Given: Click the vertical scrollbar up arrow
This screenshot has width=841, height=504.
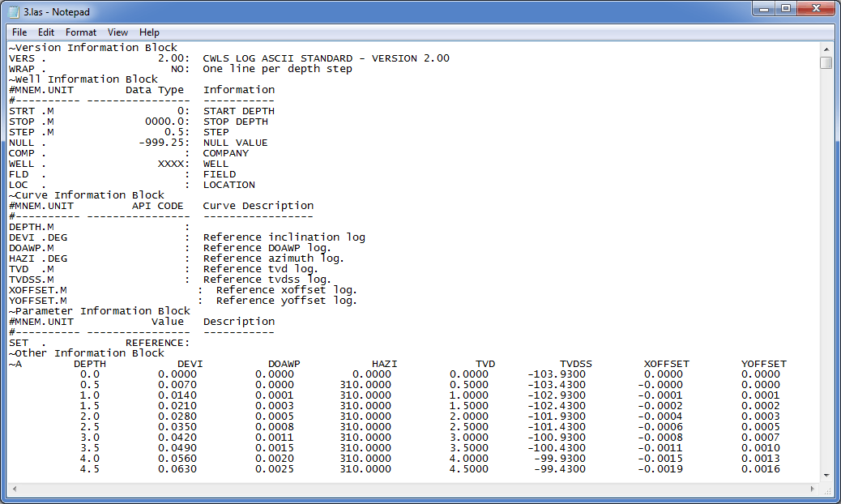Looking at the screenshot, I should (826, 49).
